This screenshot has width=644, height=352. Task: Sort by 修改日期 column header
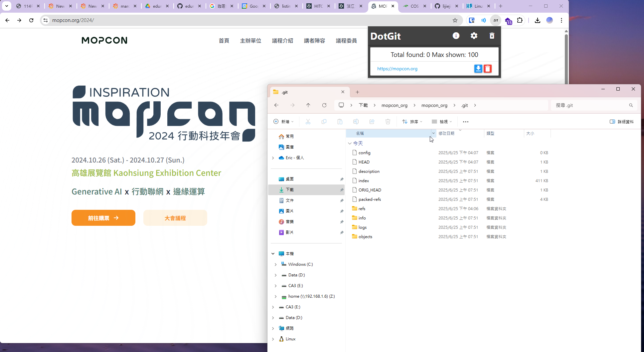460,133
